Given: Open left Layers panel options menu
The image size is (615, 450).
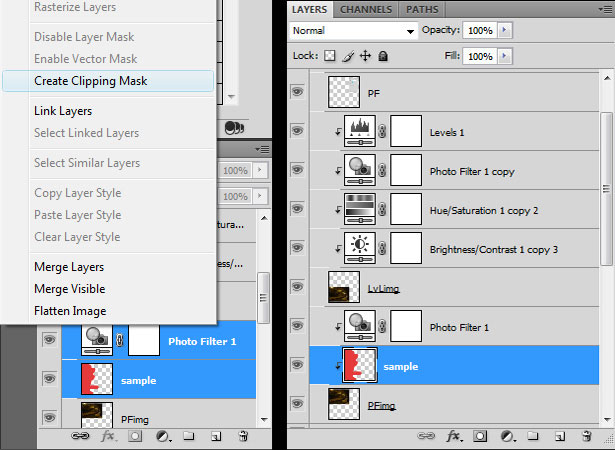Looking at the screenshot, I should (262, 149).
